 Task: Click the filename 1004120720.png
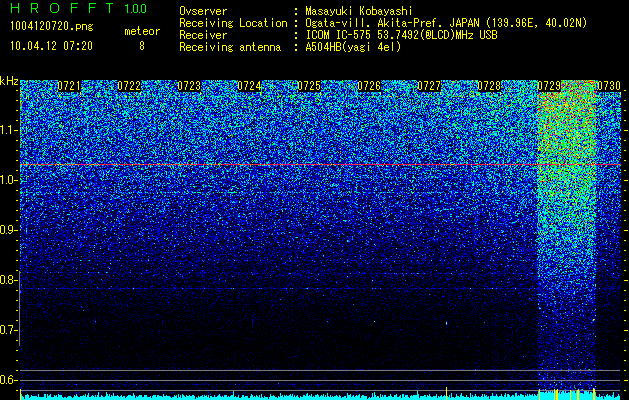pos(52,27)
